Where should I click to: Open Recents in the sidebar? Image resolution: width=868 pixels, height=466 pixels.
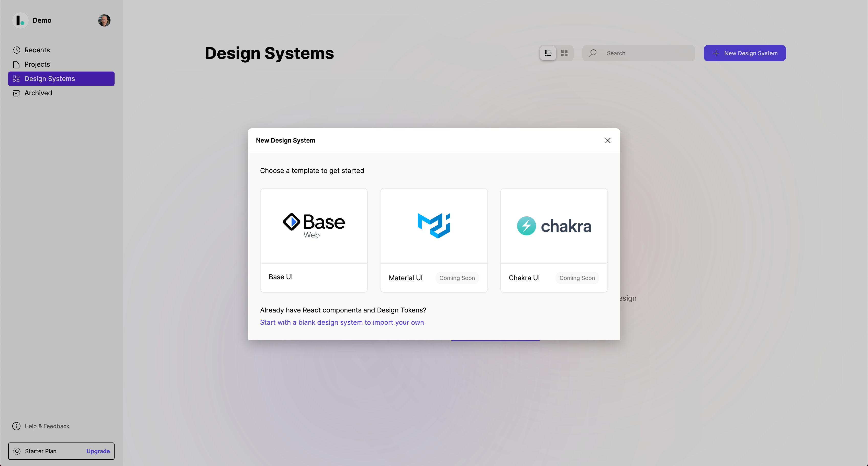[x=61, y=50]
